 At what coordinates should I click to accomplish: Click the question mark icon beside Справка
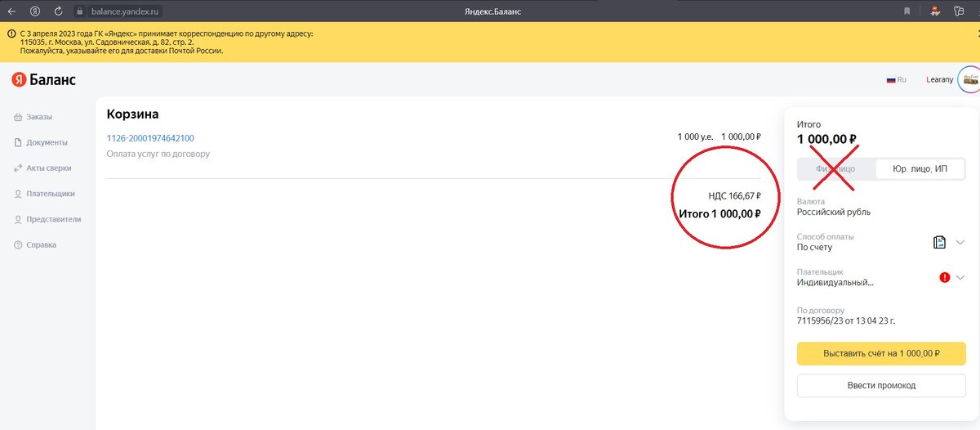18,245
